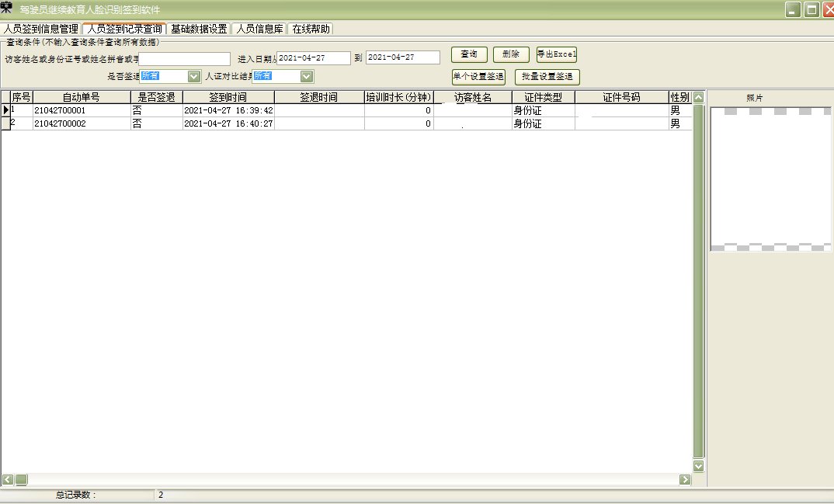
Task: Open 人员签到信息管理 tab
Action: click(41, 29)
